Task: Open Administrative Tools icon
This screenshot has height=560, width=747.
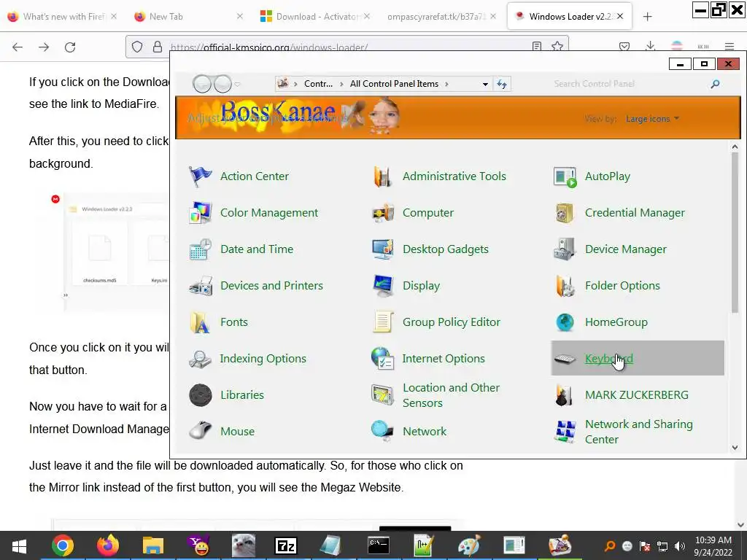Action: pos(382,176)
